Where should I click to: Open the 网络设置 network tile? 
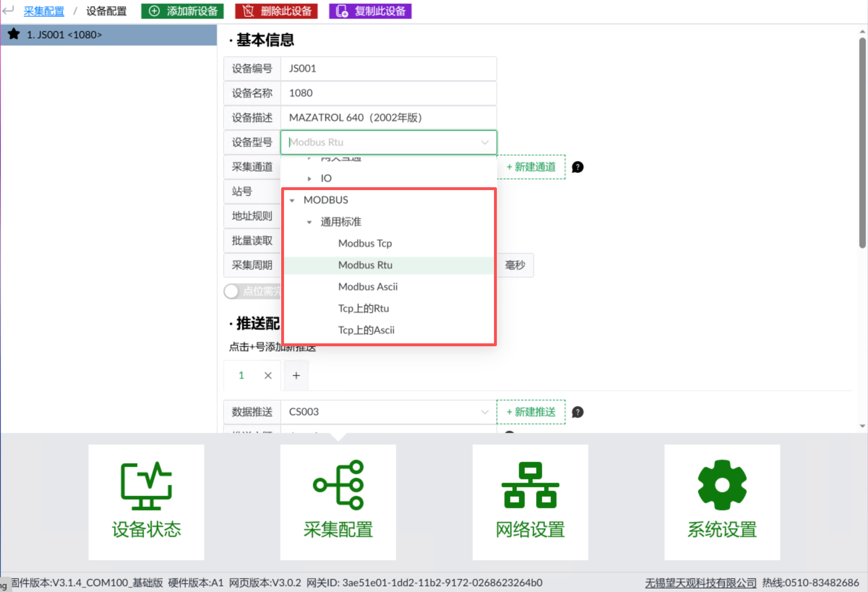coord(530,502)
